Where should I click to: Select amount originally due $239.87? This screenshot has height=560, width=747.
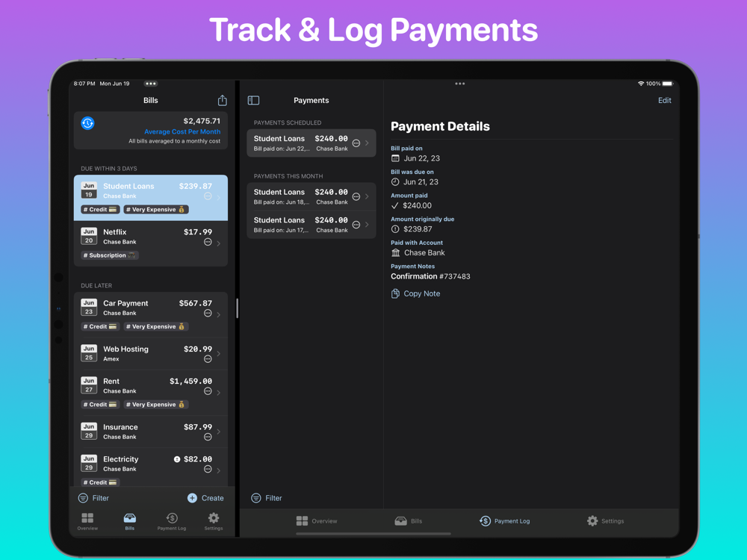coord(418,229)
